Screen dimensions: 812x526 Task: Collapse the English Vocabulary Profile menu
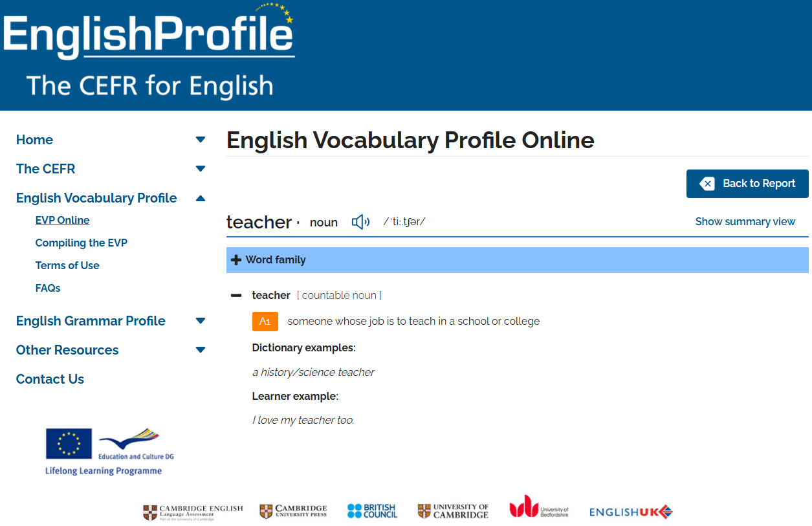(x=201, y=198)
